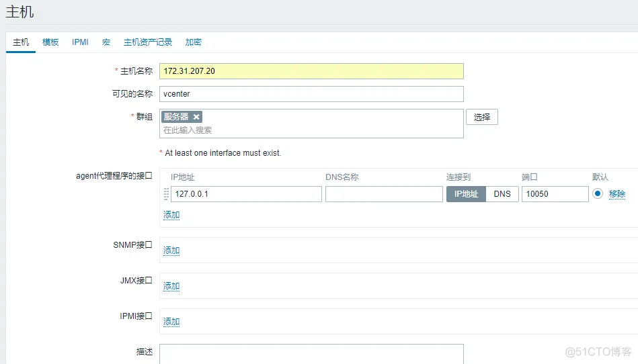This screenshot has width=638, height=364.
Task: Focus the 主机名称 field containing 172.31.207.20
Action: tap(311, 71)
